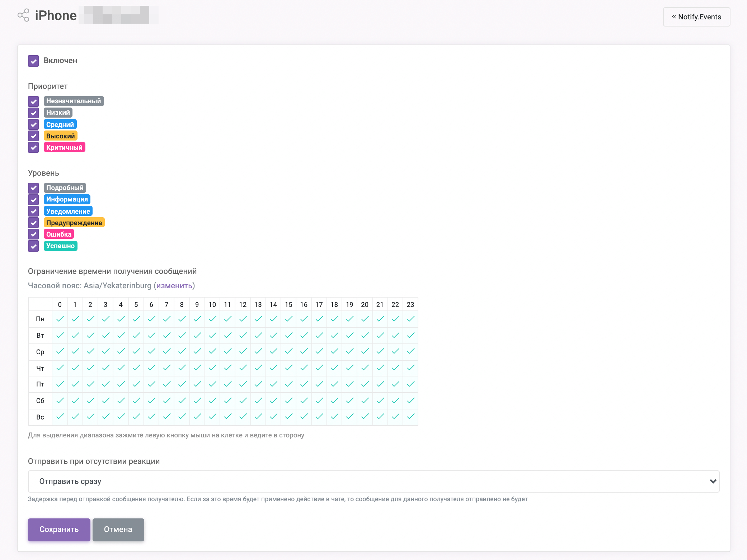Select the hour 0 column header

point(60,304)
